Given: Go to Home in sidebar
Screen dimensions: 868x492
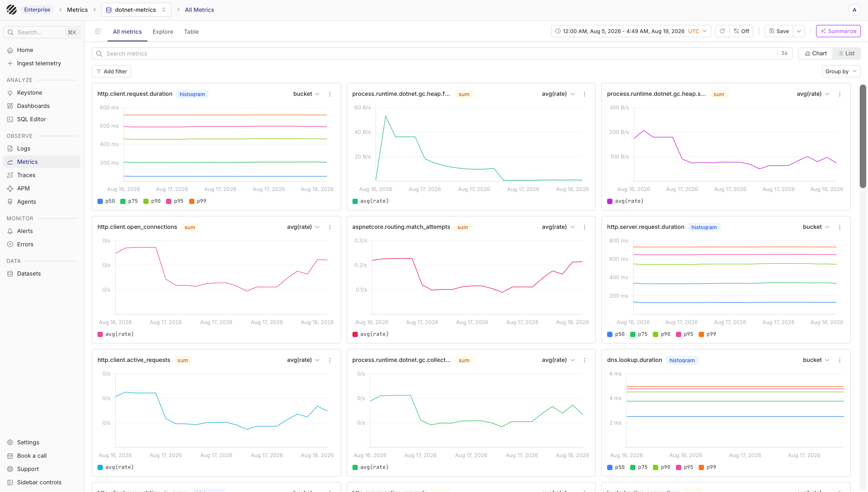Looking at the screenshot, I should coord(42,50).
